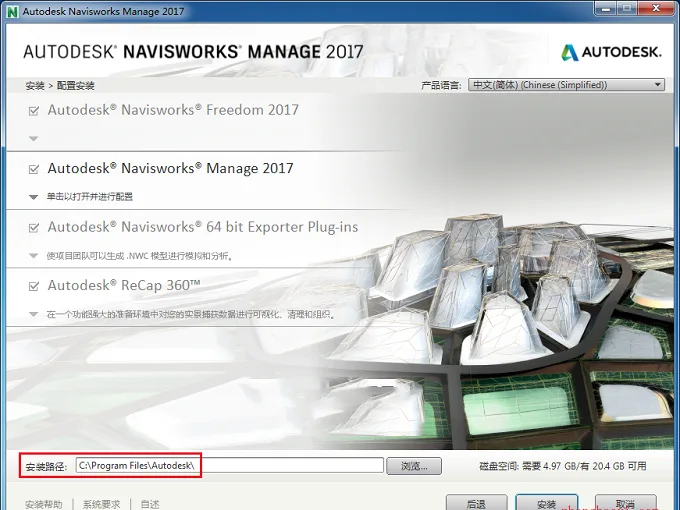The height and width of the screenshot is (510, 680).
Task: Open the 安装帮助 installation help link
Action: click(x=44, y=504)
